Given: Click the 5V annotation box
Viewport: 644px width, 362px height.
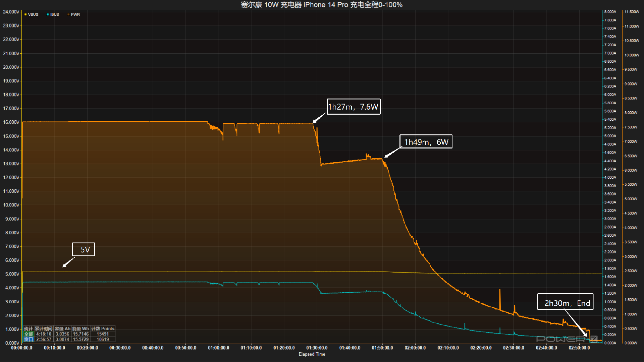Looking at the screenshot, I should (84, 249).
